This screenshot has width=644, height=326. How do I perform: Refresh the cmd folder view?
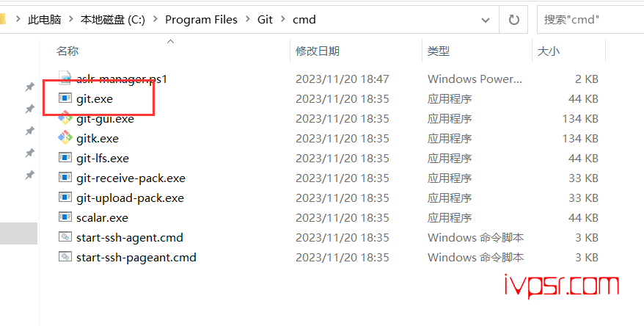pyautogui.click(x=513, y=19)
